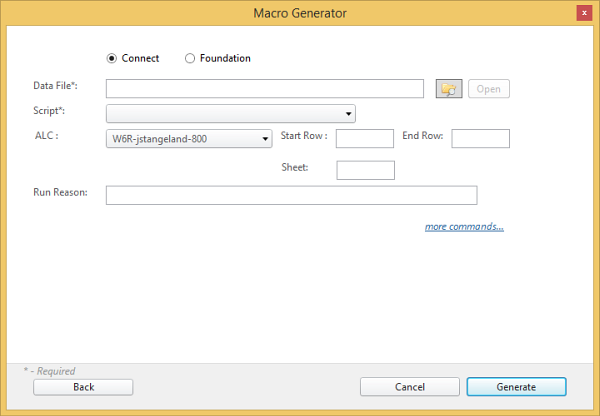Close the Macro Generator window

pos(583,13)
